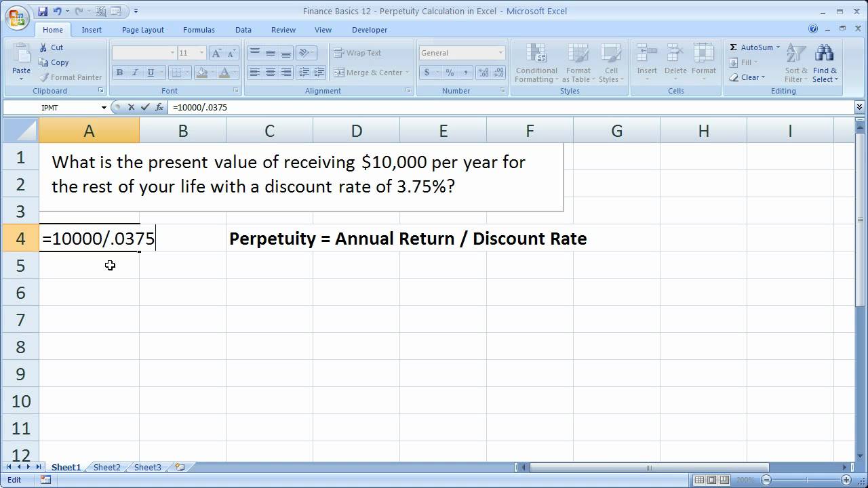Screen dimensions: 868x488
Task: Apply cell borders button
Action: [x=176, y=73]
